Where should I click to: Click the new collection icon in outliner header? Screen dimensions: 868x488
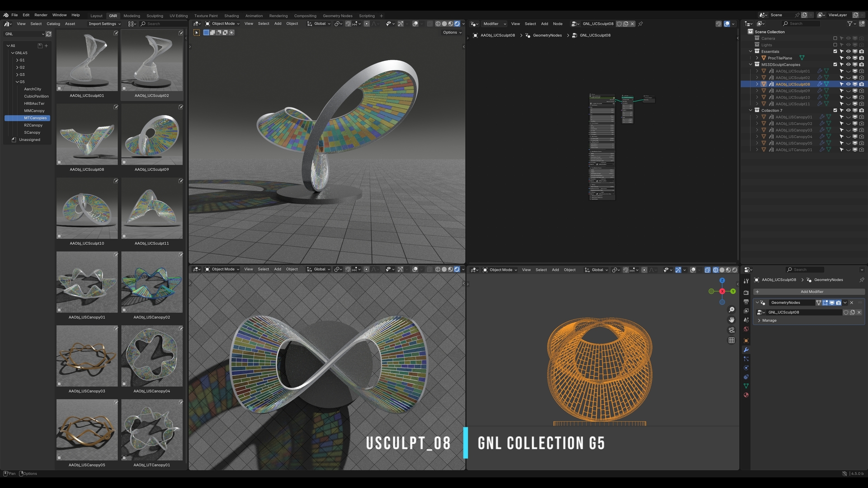click(x=862, y=24)
